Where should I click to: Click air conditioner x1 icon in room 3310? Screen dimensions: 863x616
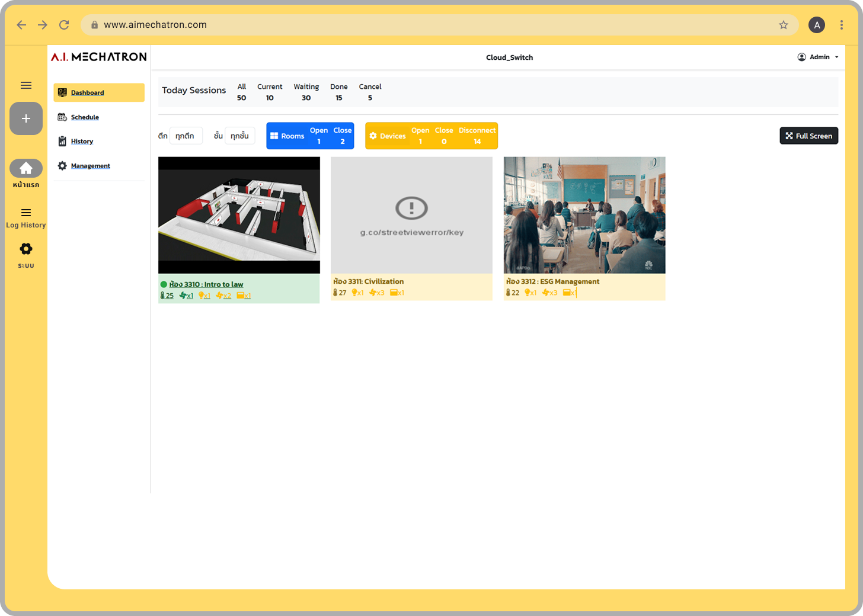pyautogui.click(x=244, y=296)
